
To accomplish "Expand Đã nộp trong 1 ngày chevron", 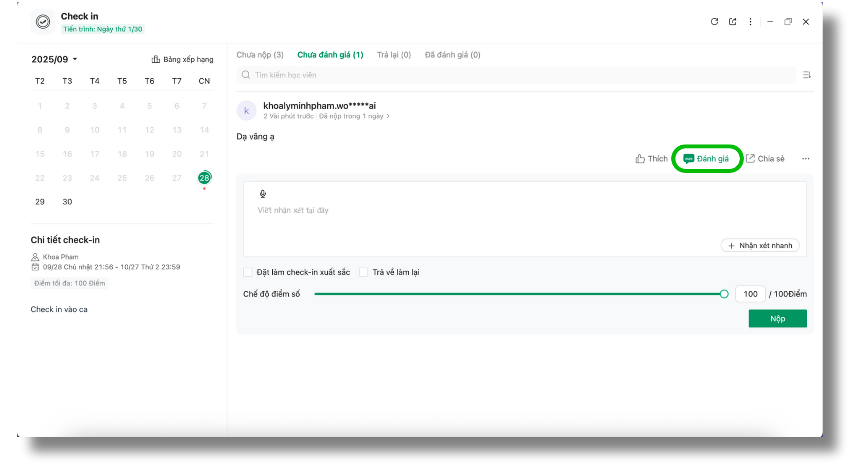I will 388,116.
